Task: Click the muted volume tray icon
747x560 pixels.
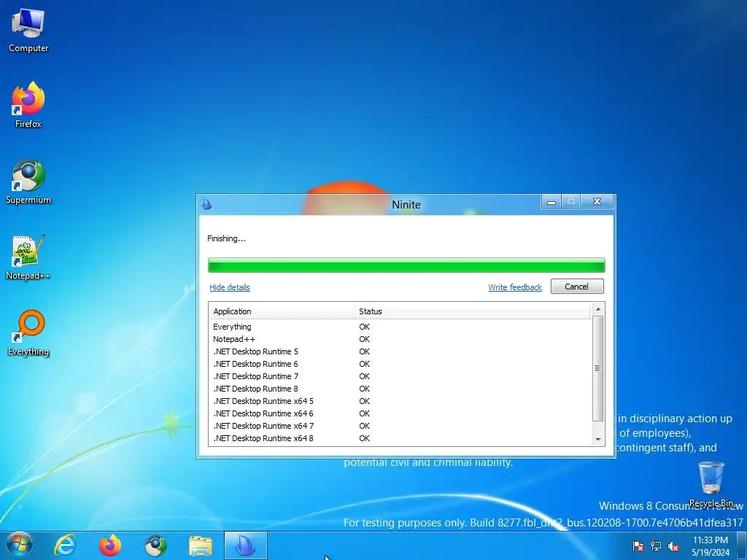Action: [673, 546]
